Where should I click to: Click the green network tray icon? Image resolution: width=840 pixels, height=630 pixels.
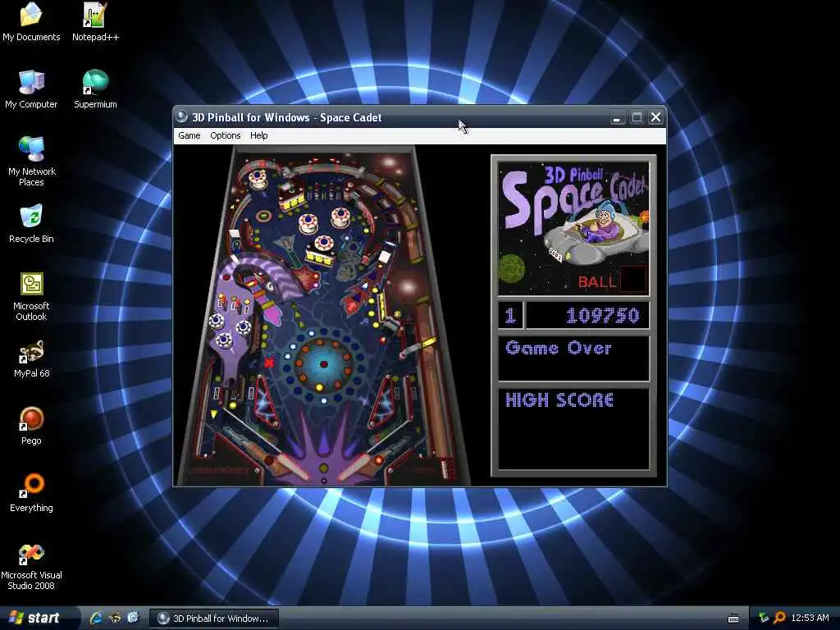764,618
